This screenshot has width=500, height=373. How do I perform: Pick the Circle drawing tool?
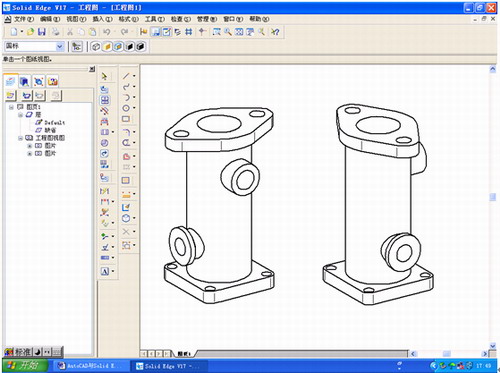coord(126,108)
